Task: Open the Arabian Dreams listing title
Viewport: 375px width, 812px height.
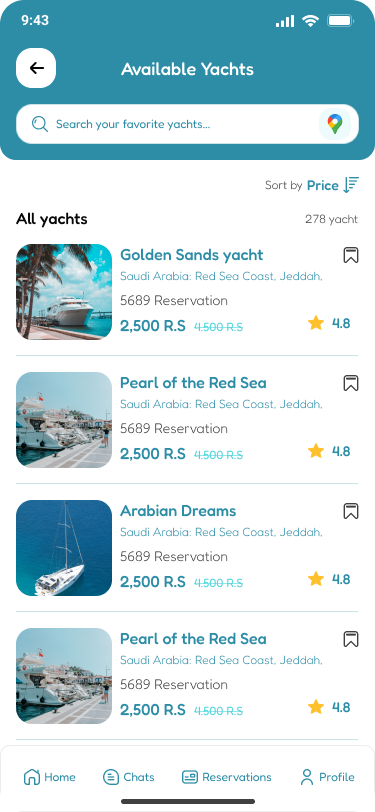Action: [178, 511]
